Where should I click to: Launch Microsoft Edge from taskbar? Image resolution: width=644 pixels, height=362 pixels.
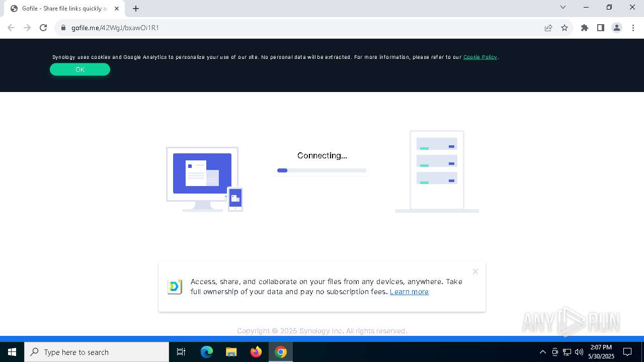click(x=207, y=352)
